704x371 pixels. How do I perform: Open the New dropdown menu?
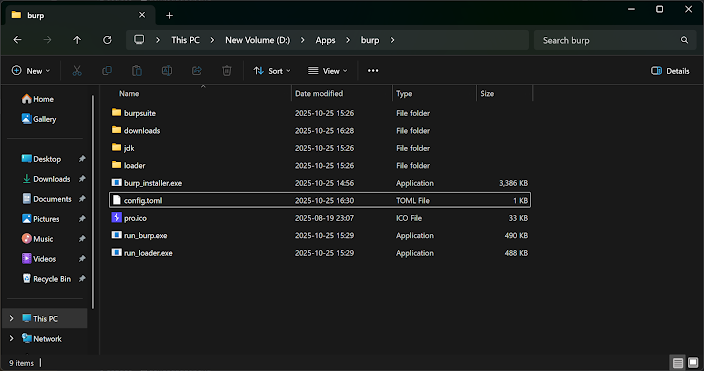31,71
